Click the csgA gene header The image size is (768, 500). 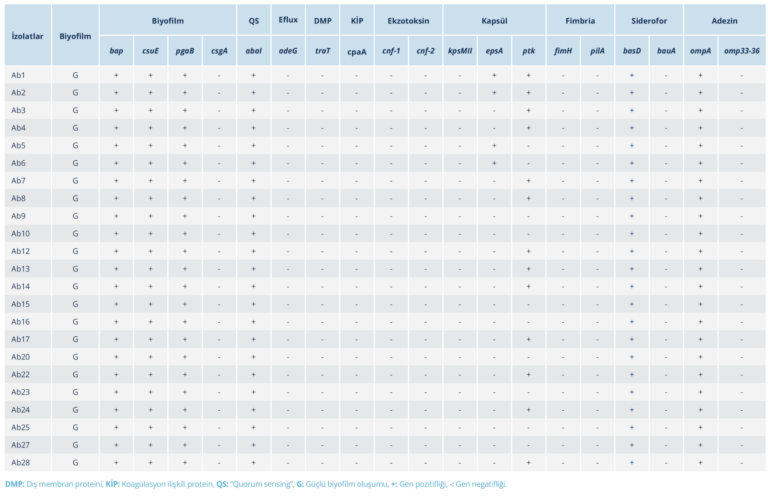pyautogui.click(x=219, y=50)
